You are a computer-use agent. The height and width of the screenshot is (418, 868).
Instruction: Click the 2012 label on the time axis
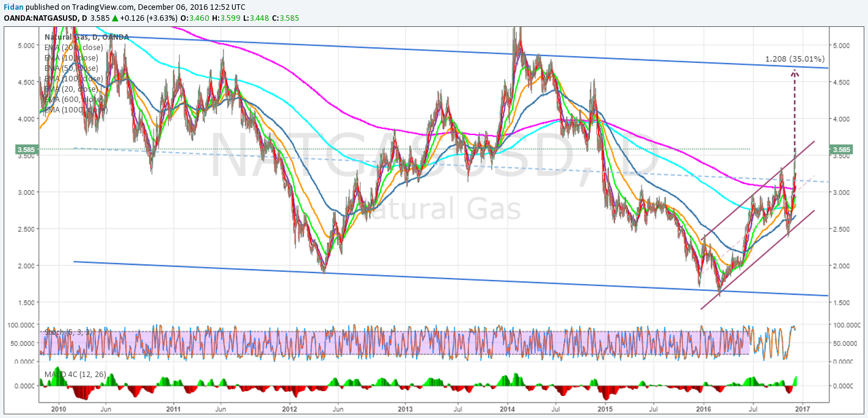pos(289,408)
